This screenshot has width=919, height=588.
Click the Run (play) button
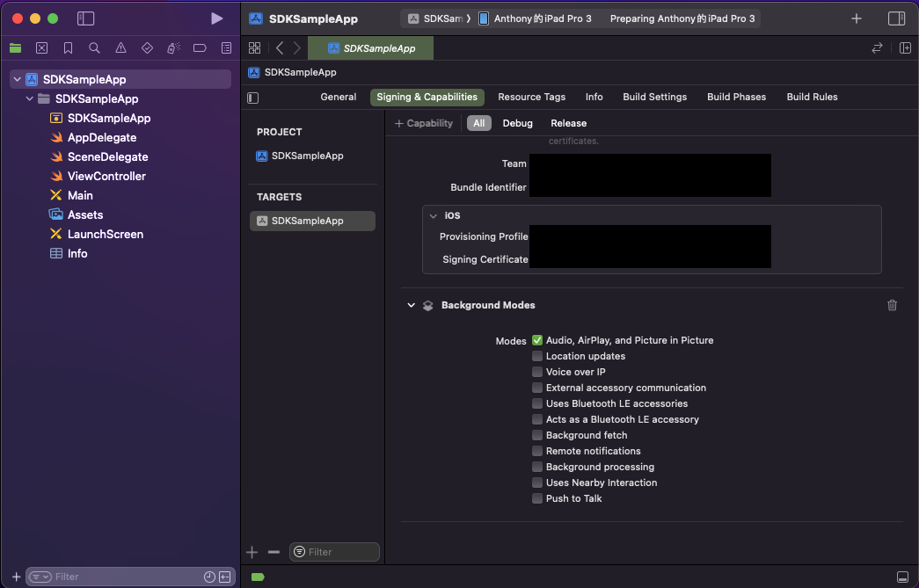coord(217,18)
